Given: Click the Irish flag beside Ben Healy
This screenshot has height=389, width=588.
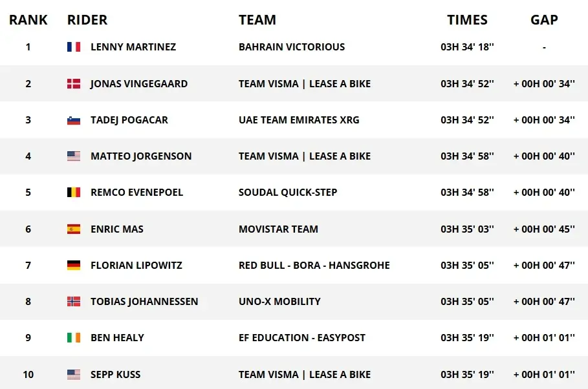Looking at the screenshot, I should (x=73, y=338).
